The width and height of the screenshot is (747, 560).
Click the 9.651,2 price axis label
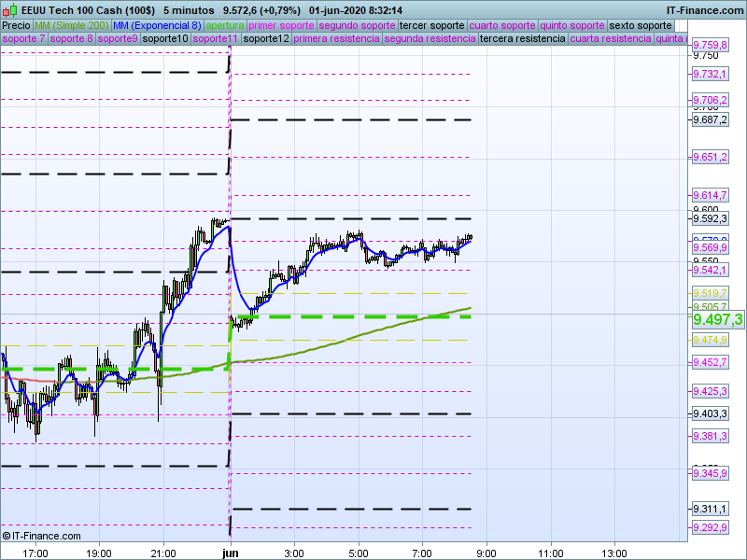(710, 157)
